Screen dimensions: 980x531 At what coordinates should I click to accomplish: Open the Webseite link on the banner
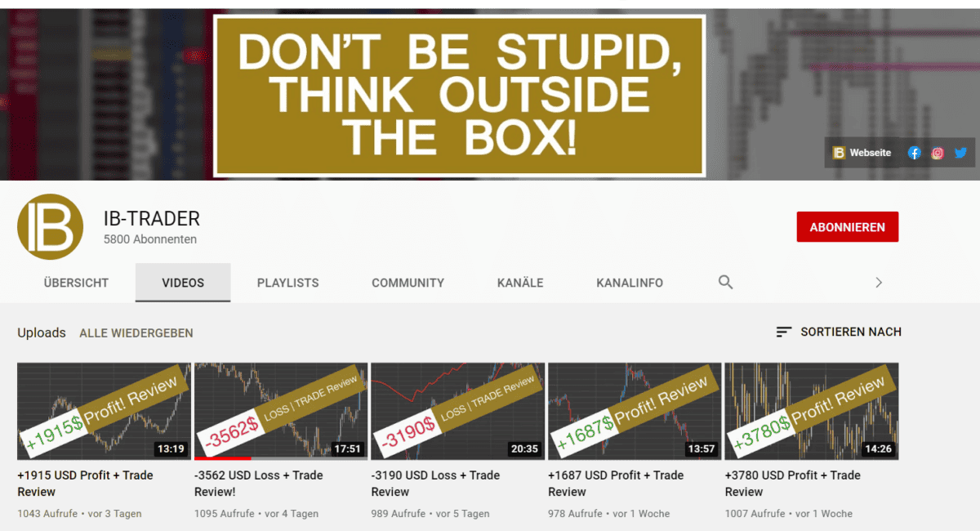click(869, 153)
